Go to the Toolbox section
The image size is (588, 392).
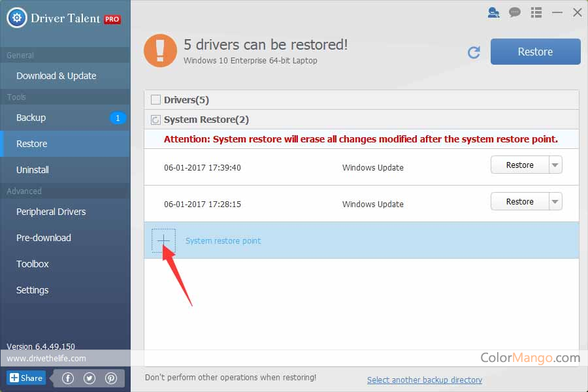click(33, 264)
